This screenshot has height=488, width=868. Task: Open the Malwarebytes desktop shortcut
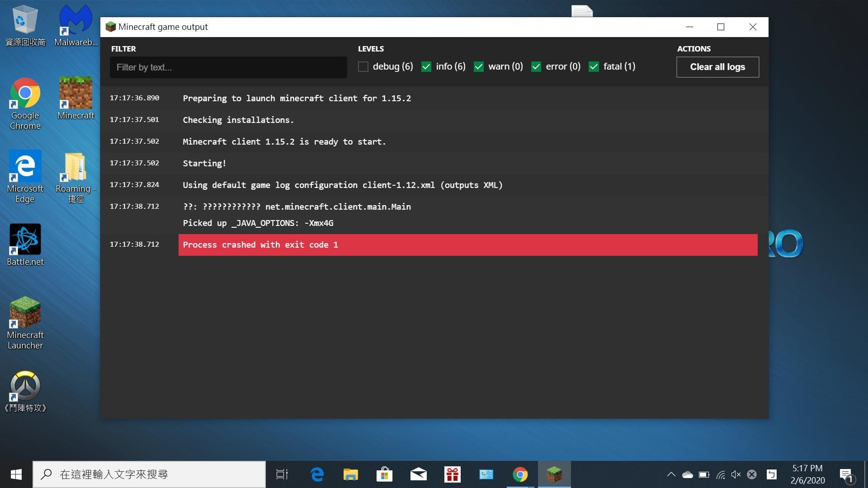pos(75,26)
